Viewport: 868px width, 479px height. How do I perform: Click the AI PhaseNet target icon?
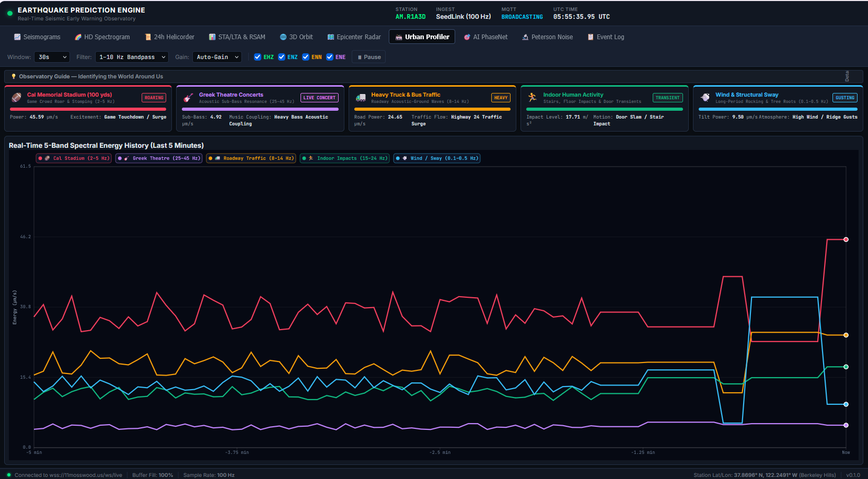pyautogui.click(x=467, y=37)
